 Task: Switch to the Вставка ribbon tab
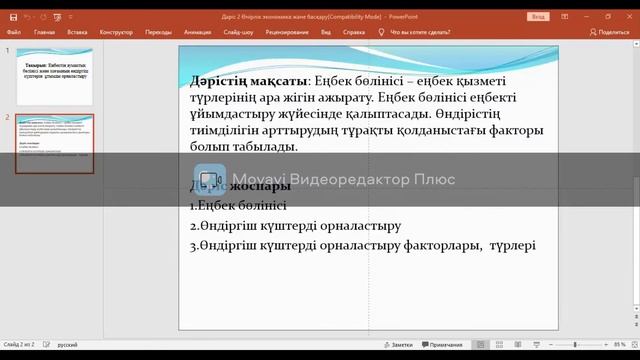coord(77,32)
